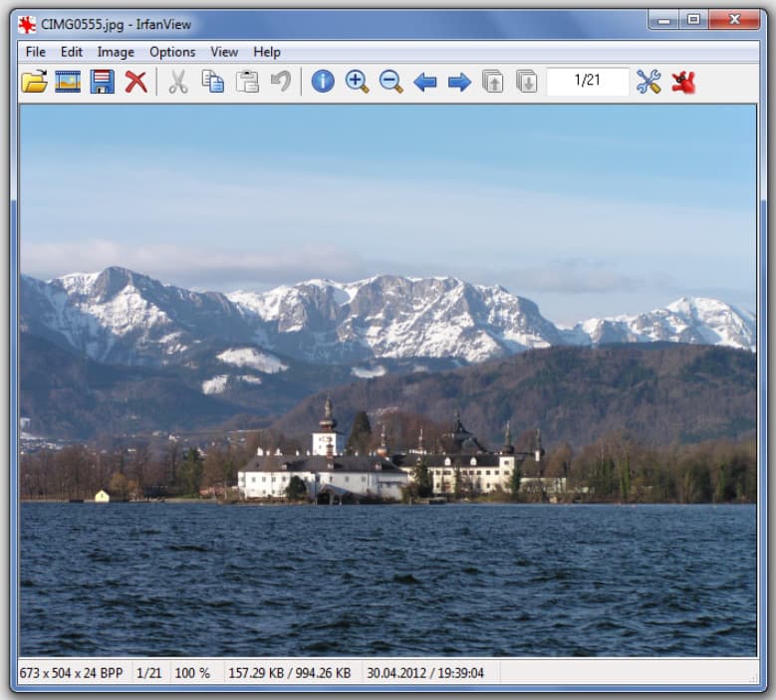The height and width of the screenshot is (700, 776).
Task: Click the IrfanView title bar app icon
Action: 27,24
